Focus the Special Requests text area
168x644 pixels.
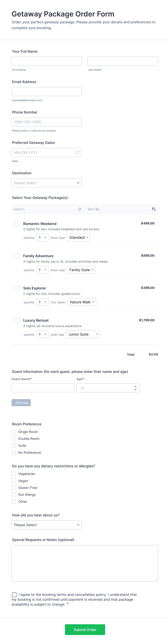85,563
